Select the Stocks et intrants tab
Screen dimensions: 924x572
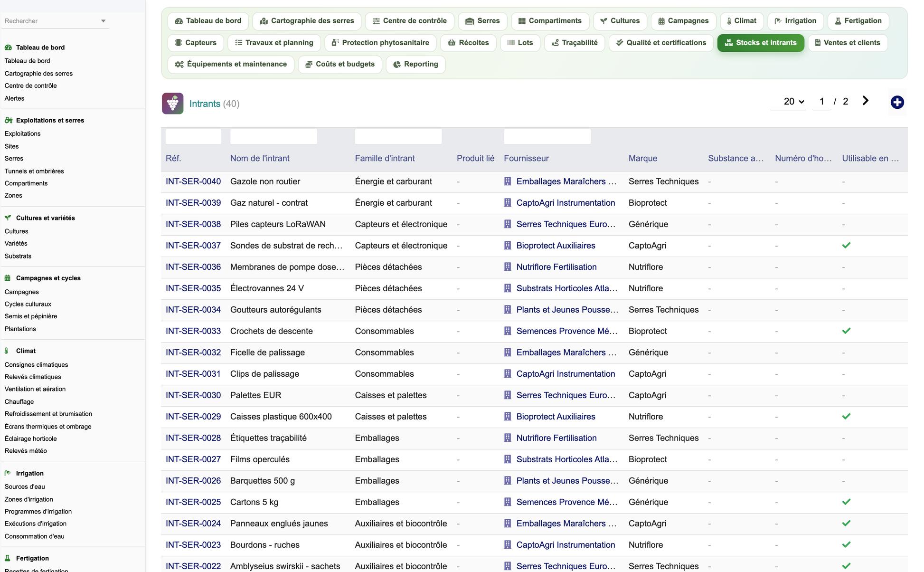(761, 43)
